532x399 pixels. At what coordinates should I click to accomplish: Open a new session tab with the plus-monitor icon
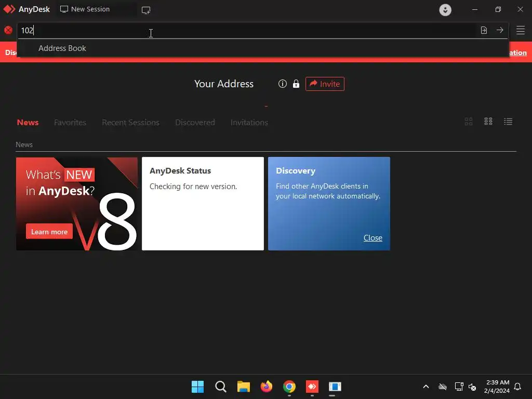(x=146, y=10)
